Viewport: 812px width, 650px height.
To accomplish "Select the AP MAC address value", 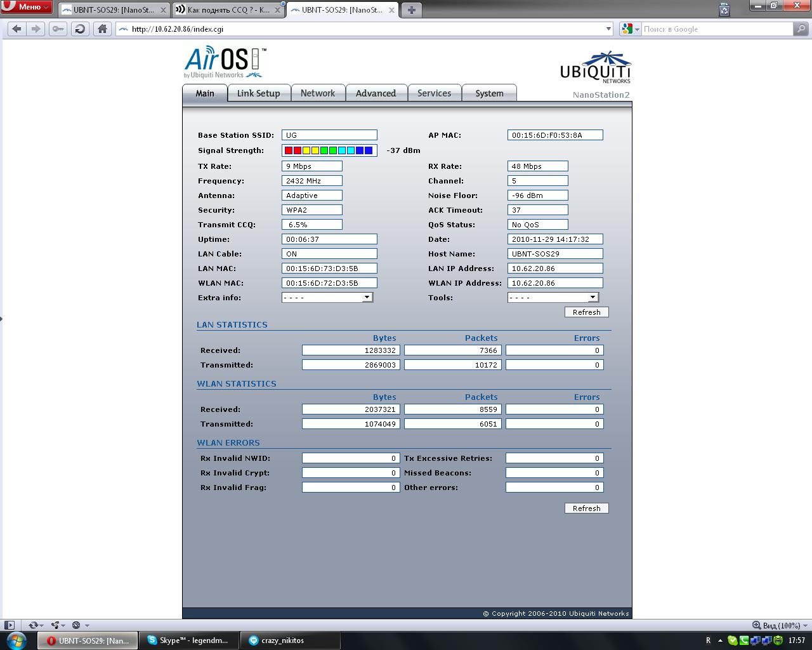I will tap(555, 135).
